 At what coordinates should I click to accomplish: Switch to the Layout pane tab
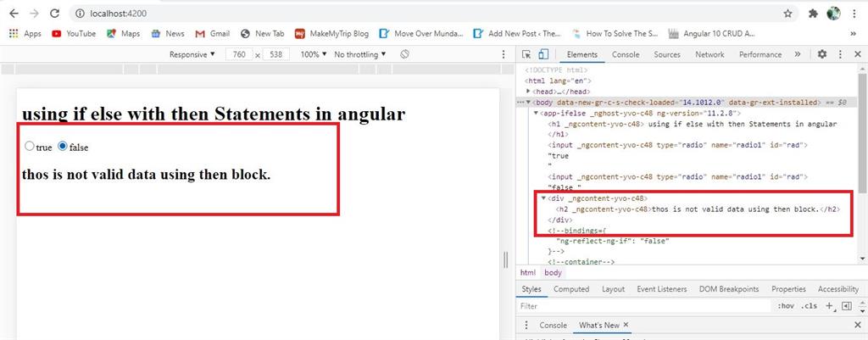(x=614, y=289)
